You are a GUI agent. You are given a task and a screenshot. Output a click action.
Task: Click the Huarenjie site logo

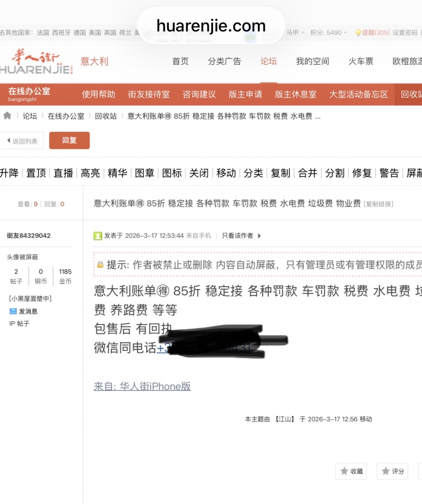click(x=36, y=62)
